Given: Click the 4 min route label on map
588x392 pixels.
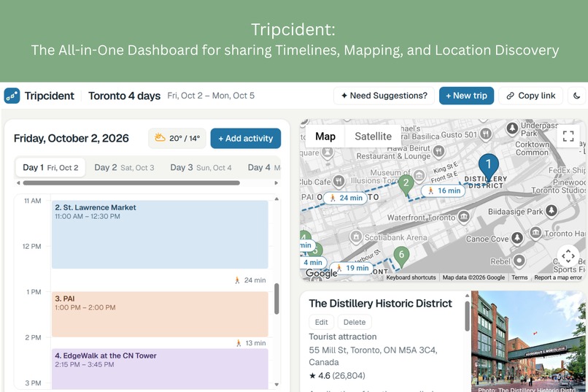Looking at the screenshot, I should tap(313, 263).
